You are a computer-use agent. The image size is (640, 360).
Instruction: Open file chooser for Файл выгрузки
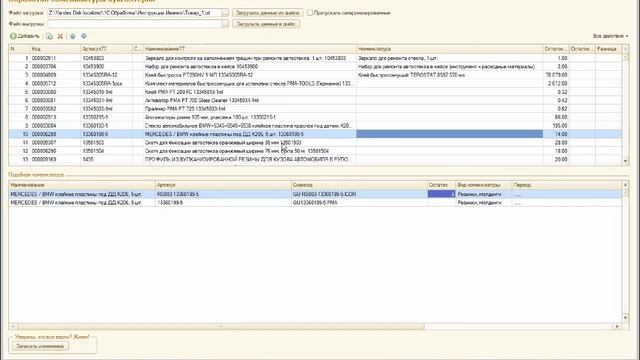[x=225, y=24]
